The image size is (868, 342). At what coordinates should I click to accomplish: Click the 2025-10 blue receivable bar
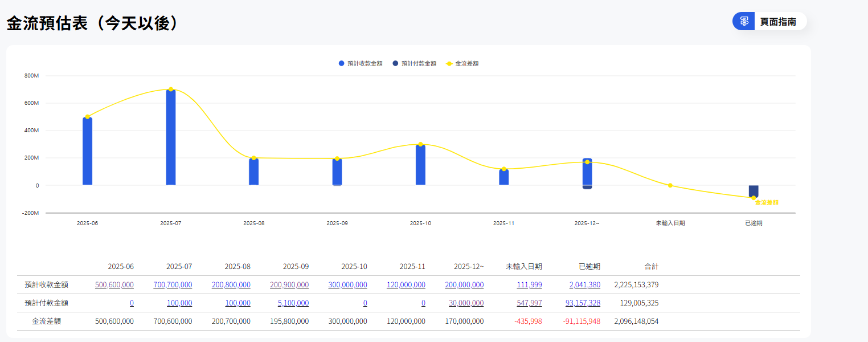click(420, 165)
